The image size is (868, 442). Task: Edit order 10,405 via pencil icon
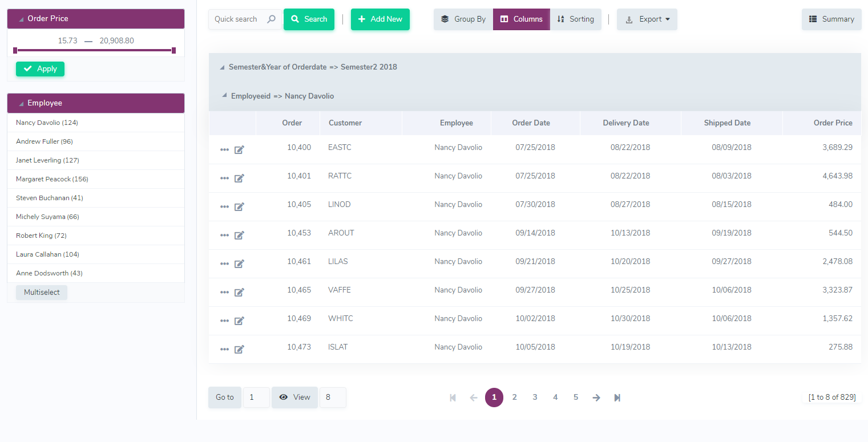pos(240,206)
